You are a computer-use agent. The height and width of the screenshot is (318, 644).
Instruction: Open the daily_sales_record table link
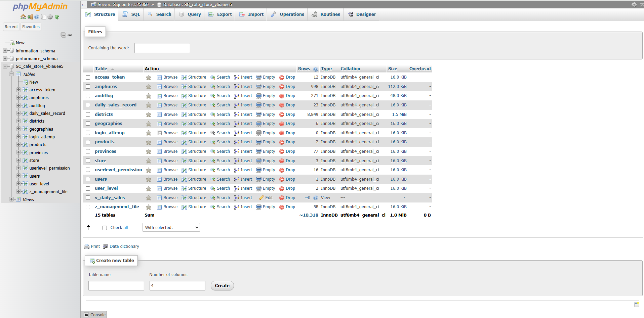click(x=116, y=105)
